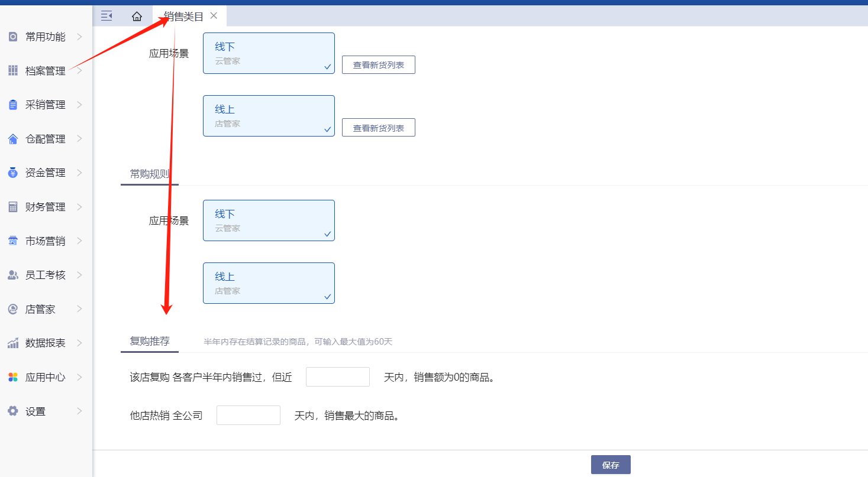Click 查看新货列表 beside the 线上 card

tap(379, 128)
